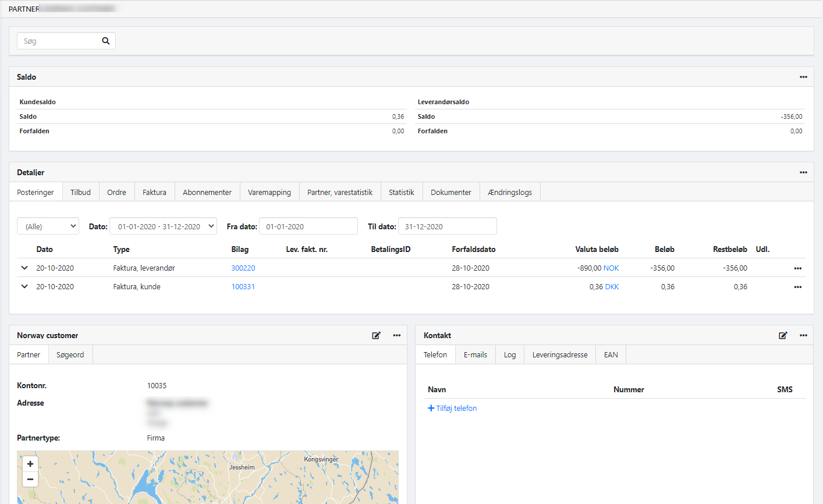Open voucher link 300220
This screenshot has width=823, height=504.
[243, 268]
